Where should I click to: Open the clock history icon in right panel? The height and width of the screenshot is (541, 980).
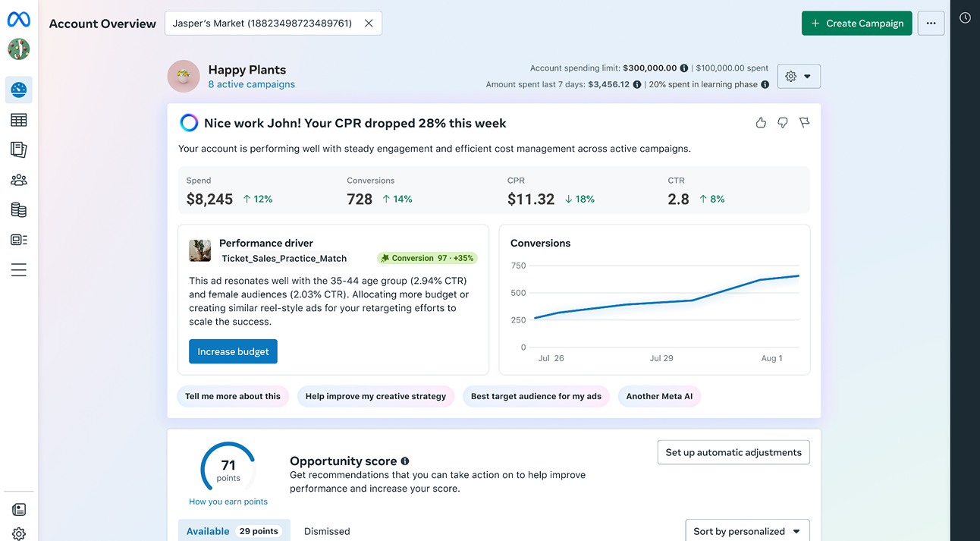(965, 17)
